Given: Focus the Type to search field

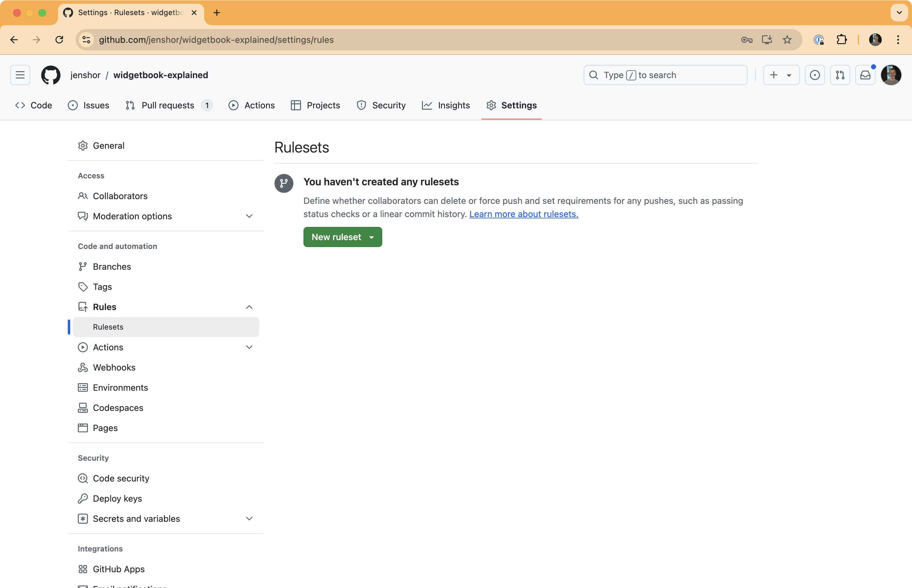Looking at the screenshot, I should point(665,75).
